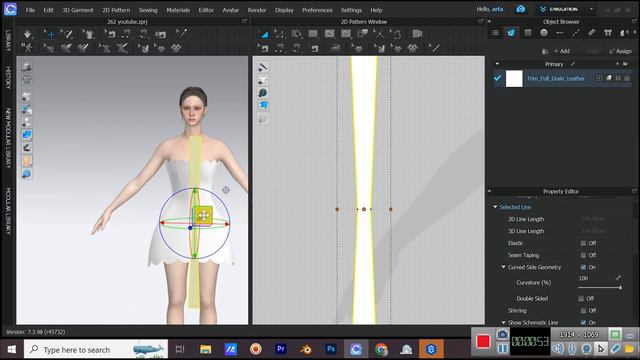The image size is (640, 360).
Task: Select the blue Select/Move tool in 3D toolbar
Action: (50, 34)
